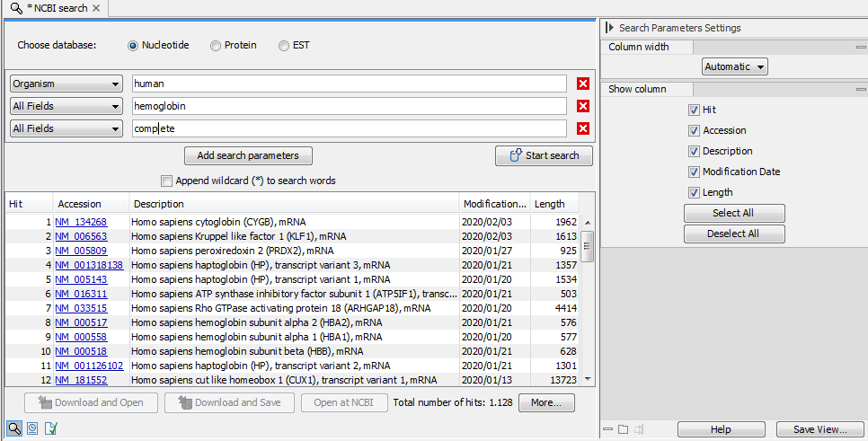This screenshot has height=441, width=868.
Task: Switch to the NCBI search tab
Action: point(56,8)
